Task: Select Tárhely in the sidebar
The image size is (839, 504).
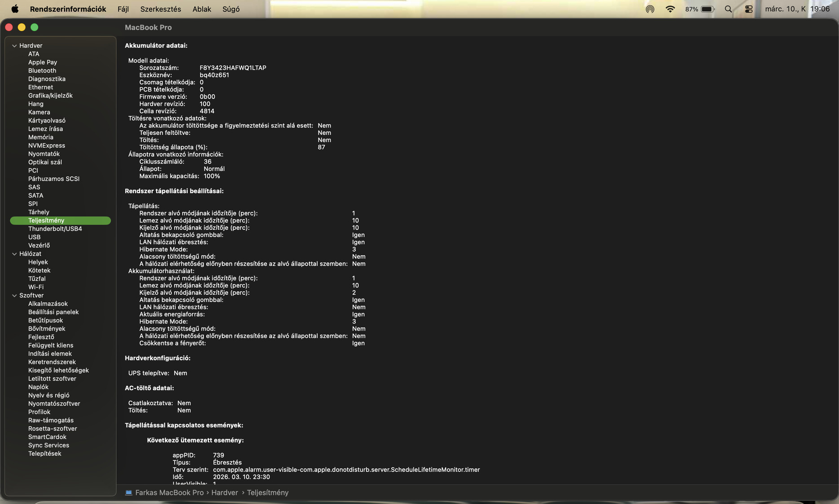Action: tap(39, 212)
